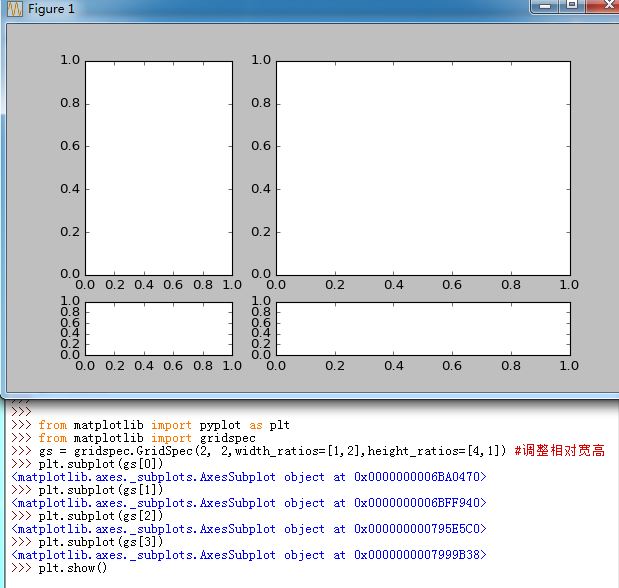Click the output ending in 0x0000000007999B38
Image resolution: width=619 pixels, height=588 pixels.
click(249, 555)
